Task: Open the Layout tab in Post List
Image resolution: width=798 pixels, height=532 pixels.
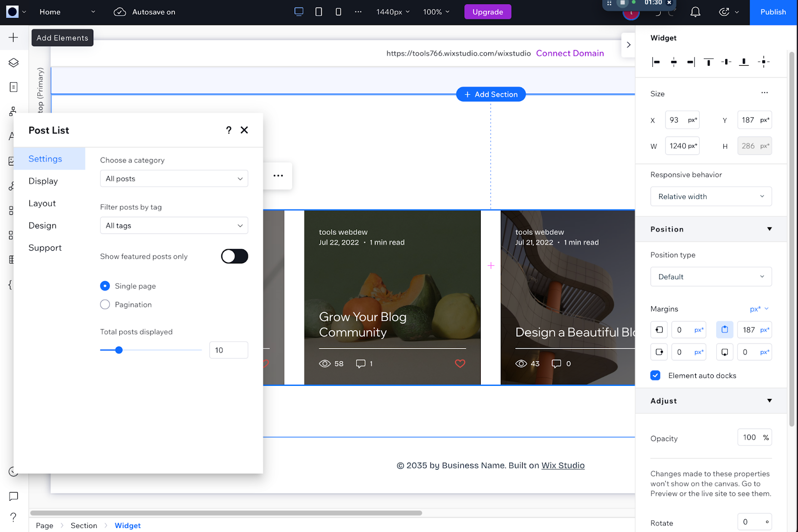Action: [x=42, y=203]
